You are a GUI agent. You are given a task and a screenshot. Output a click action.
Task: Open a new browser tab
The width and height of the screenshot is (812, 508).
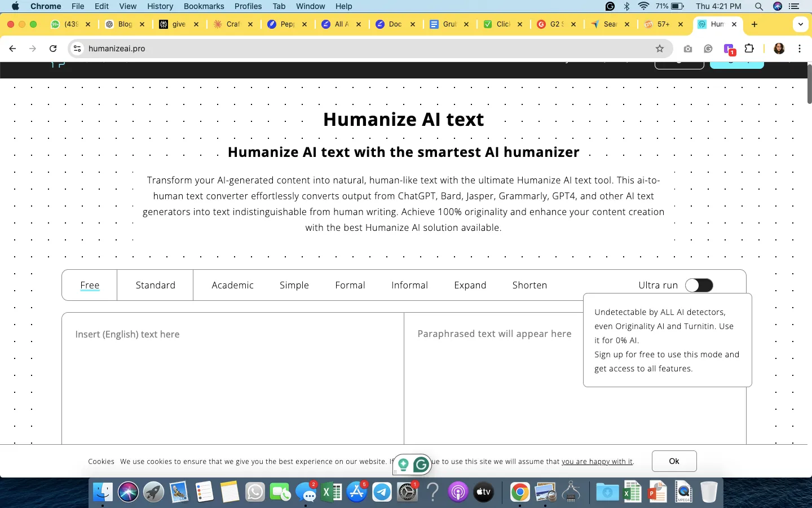[754, 24]
